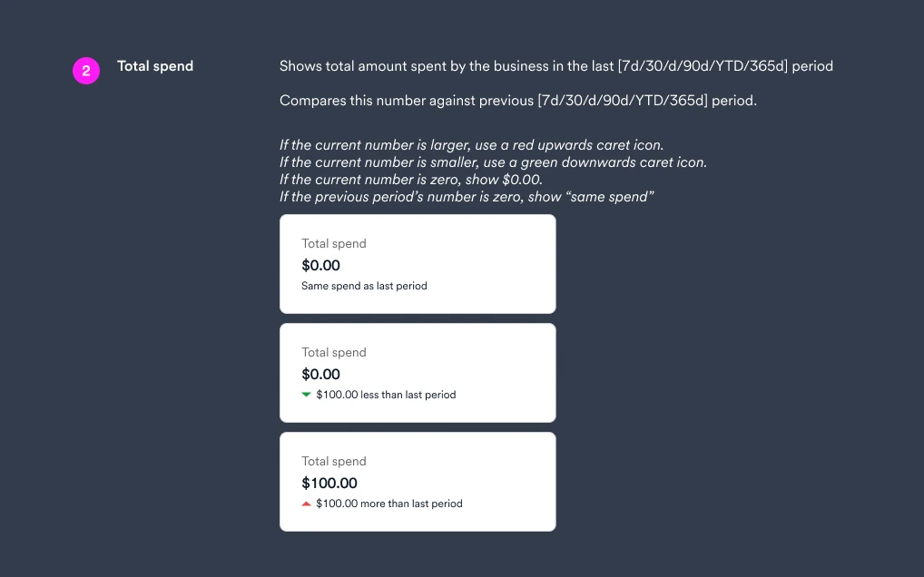
Task: Click the red upward caret icon
Action: pyautogui.click(x=306, y=504)
